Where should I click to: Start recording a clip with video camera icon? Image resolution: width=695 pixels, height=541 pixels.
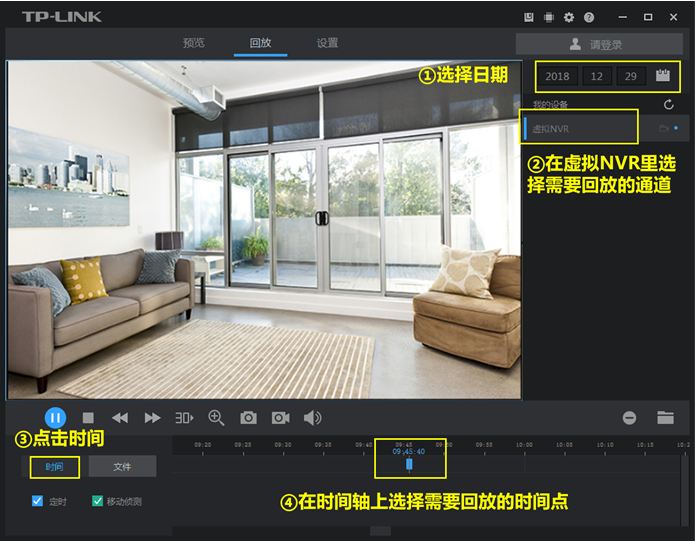tap(280, 418)
